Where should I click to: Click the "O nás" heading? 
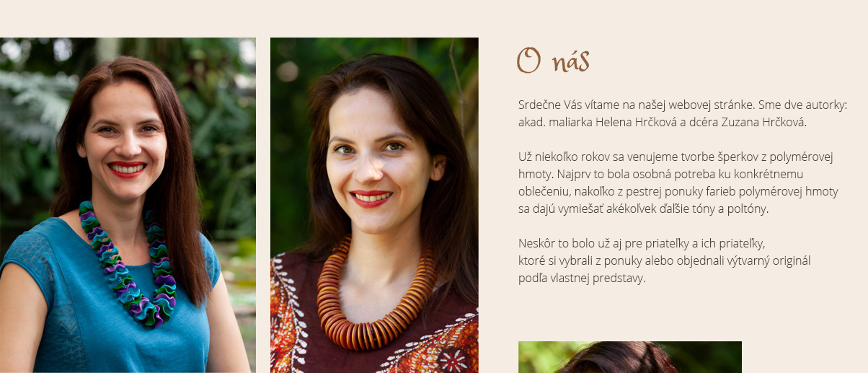[553, 62]
